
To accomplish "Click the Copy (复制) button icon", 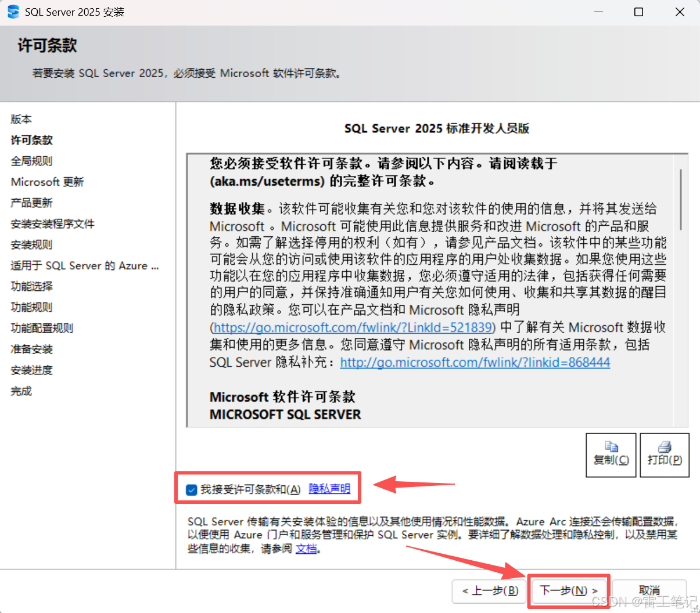I will pos(611,446).
